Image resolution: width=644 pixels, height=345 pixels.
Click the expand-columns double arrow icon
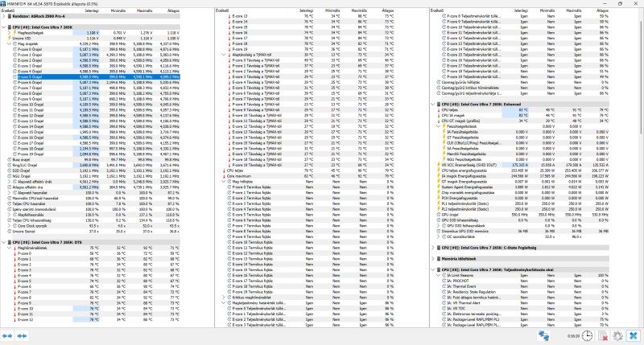[7, 336]
